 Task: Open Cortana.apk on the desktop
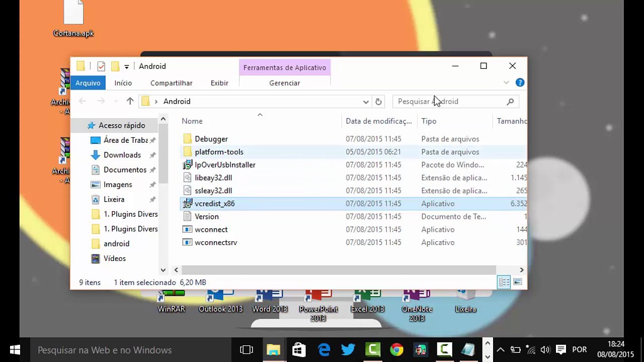coord(73,19)
